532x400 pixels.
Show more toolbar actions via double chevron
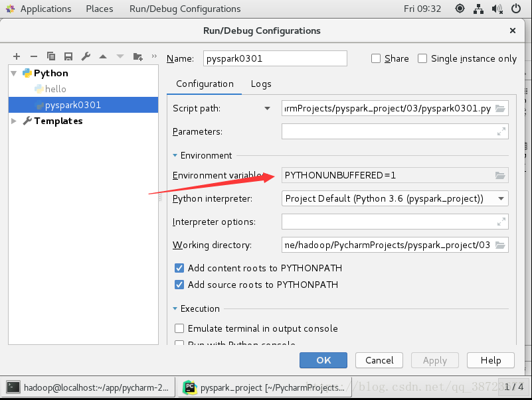[154, 56]
